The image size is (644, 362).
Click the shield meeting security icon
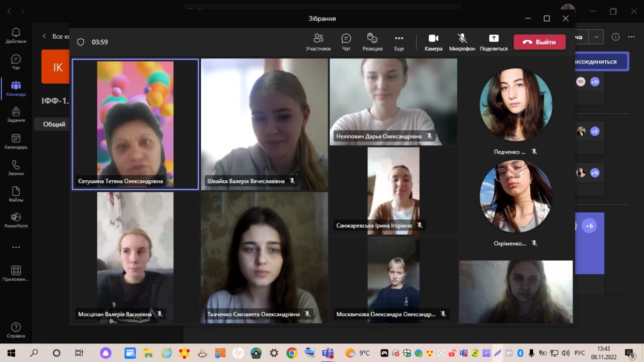pos(80,42)
